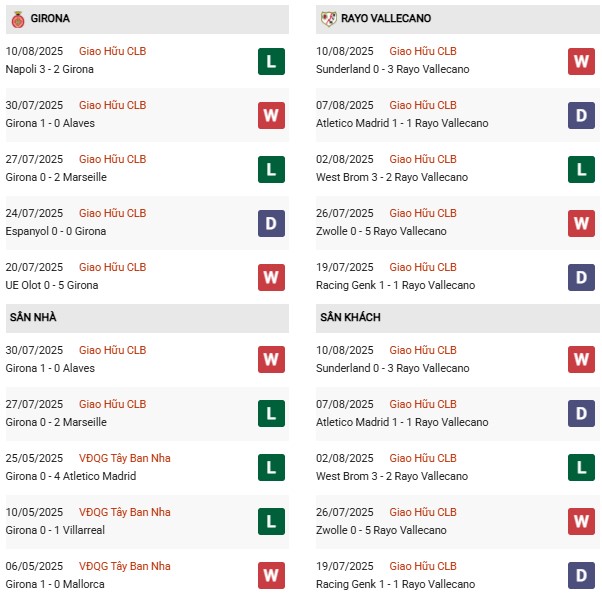Viewport: 602px width, 595px height.
Task: Select the W badge for Girona 1-0 Mallorca
Action: point(271,576)
